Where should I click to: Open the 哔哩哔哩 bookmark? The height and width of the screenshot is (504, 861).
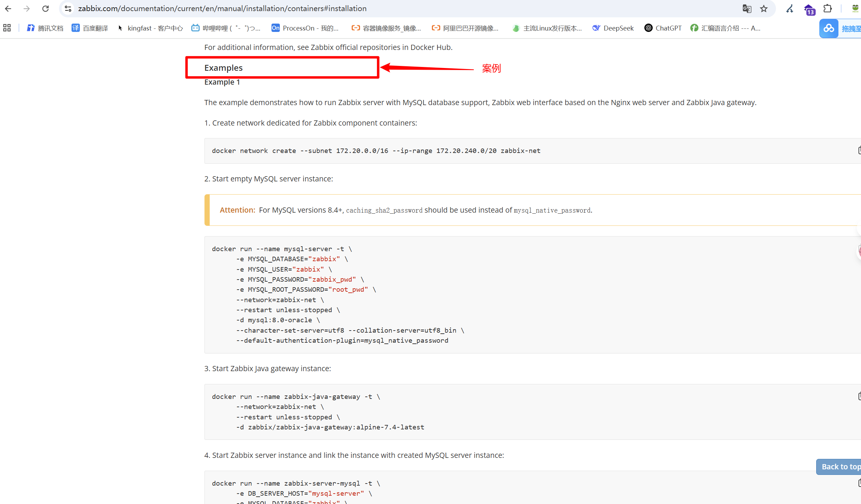[x=226, y=28]
